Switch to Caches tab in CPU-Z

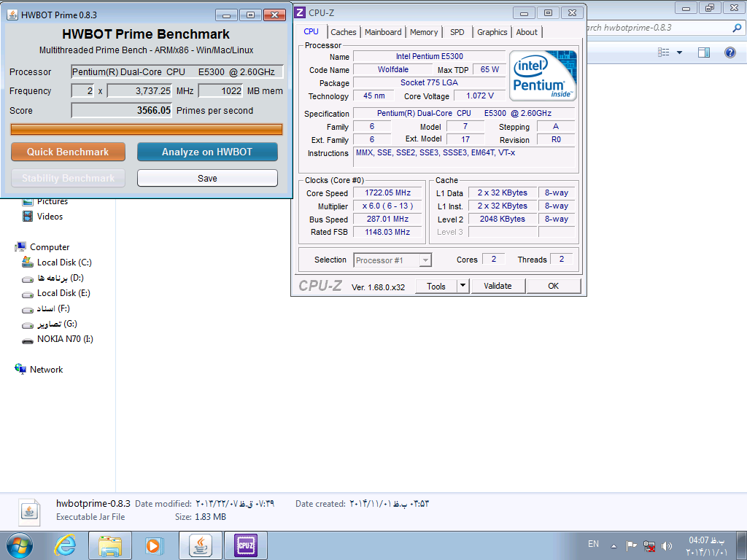344,32
